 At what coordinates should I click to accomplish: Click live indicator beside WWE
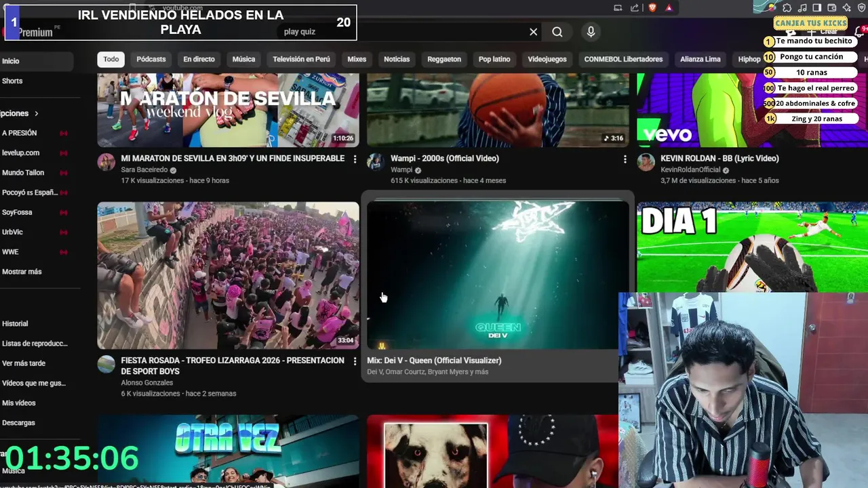(64, 252)
